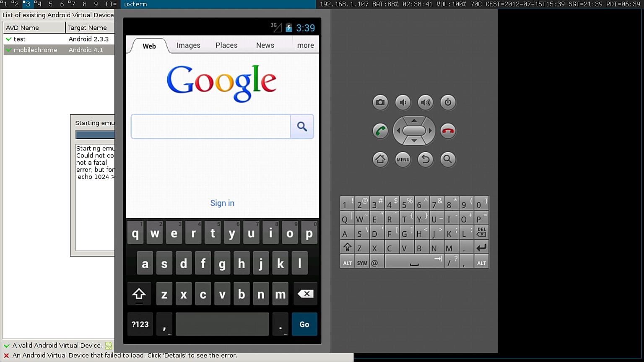The height and width of the screenshot is (362, 644).
Task: Click the D-pad up arrow
Action: (414, 120)
